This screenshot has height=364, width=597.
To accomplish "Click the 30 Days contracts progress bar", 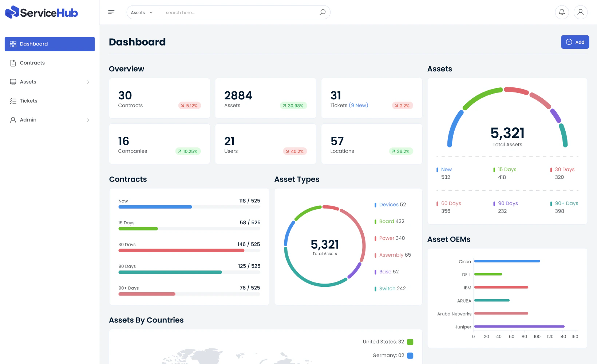I will 189,250.
